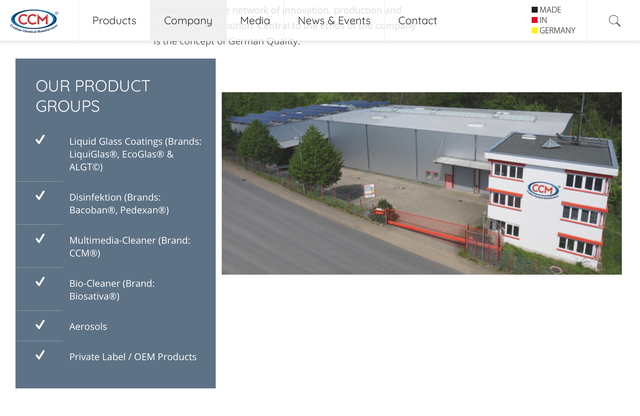Click the checkmark beside Multimedia-Cleaner

(40, 238)
